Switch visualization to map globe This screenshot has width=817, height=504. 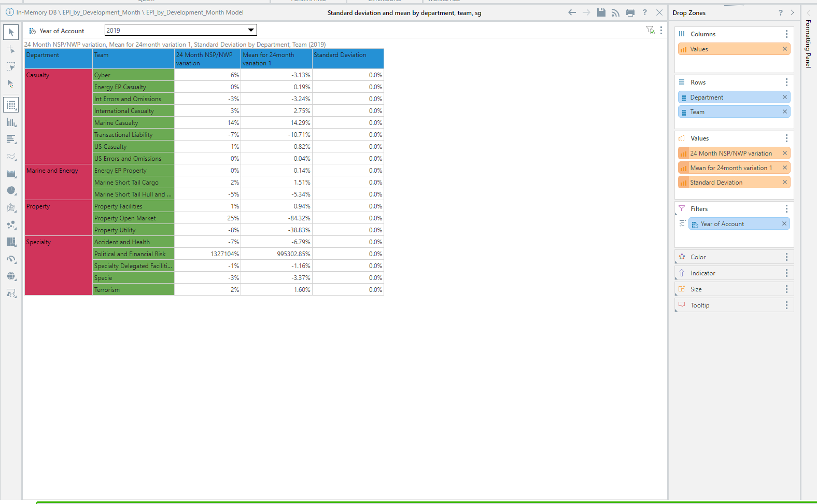11,276
